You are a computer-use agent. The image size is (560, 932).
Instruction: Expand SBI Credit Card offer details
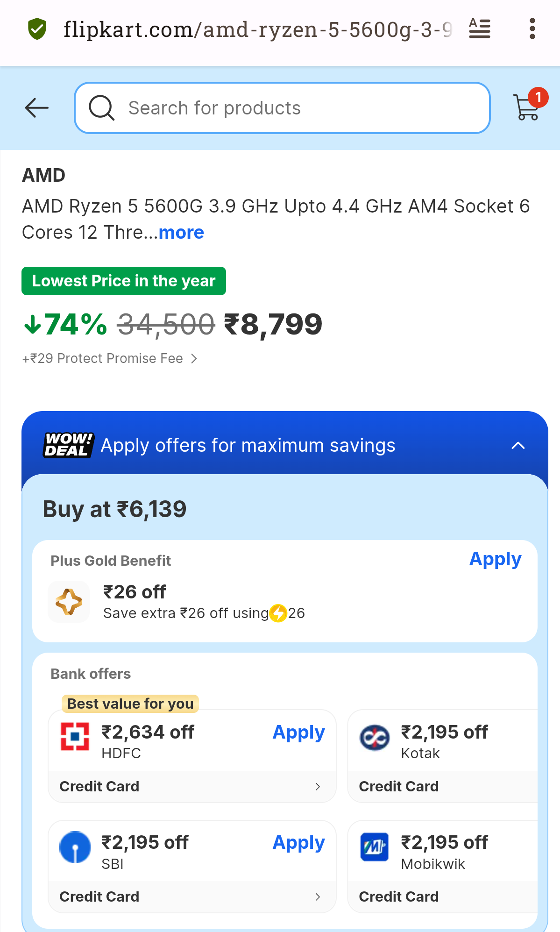point(192,896)
